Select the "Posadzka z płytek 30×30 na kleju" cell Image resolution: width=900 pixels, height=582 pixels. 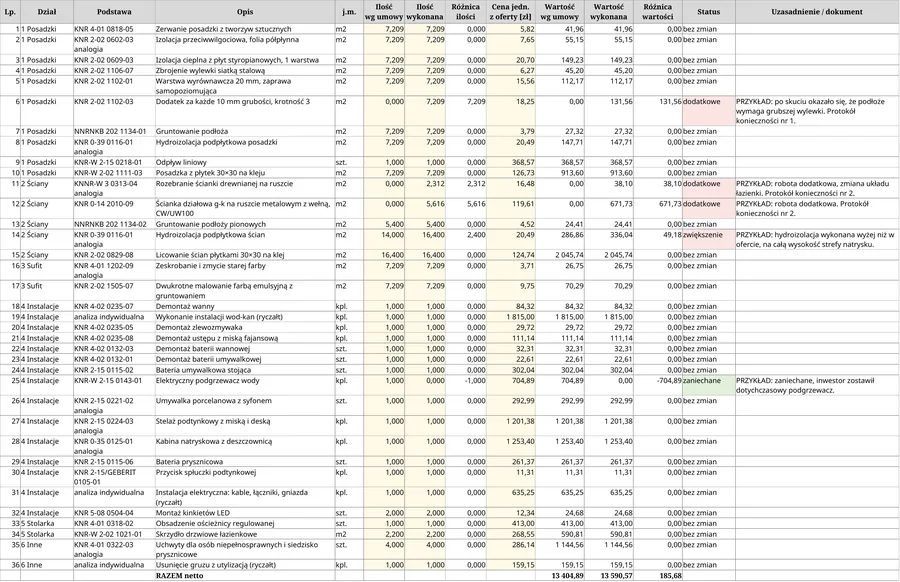pos(245,173)
